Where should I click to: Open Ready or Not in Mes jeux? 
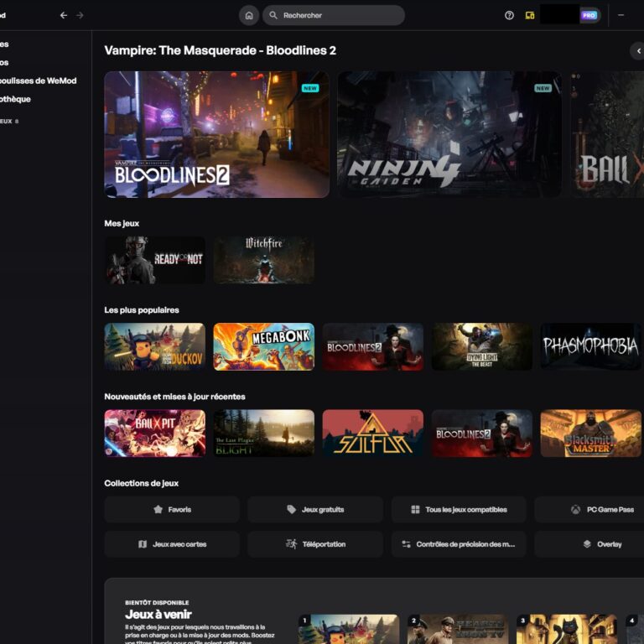coord(154,260)
